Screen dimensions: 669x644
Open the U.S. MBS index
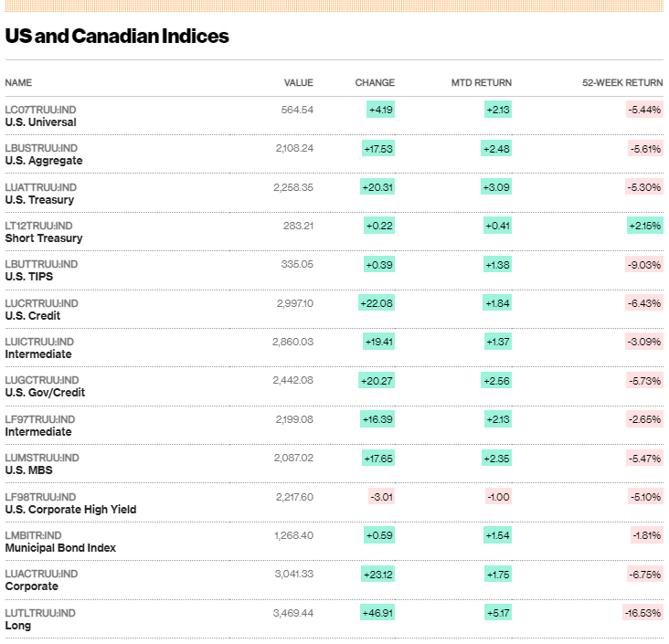[x=28, y=470]
